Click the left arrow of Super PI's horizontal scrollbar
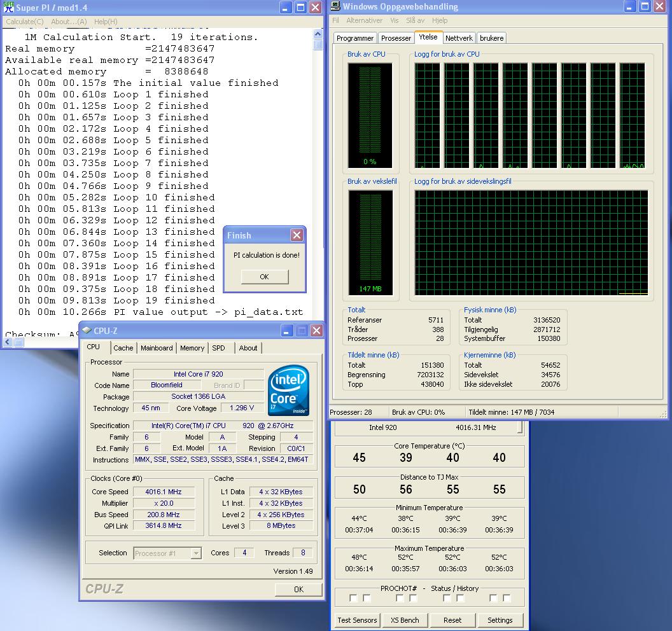 (x=8, y=342)
